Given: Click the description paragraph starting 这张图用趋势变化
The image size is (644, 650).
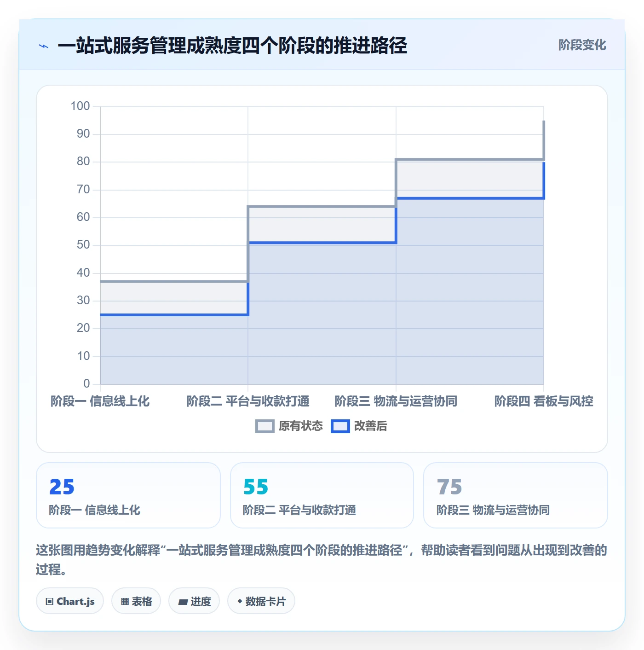Looking at the screenshot, I should click(322, 559).
